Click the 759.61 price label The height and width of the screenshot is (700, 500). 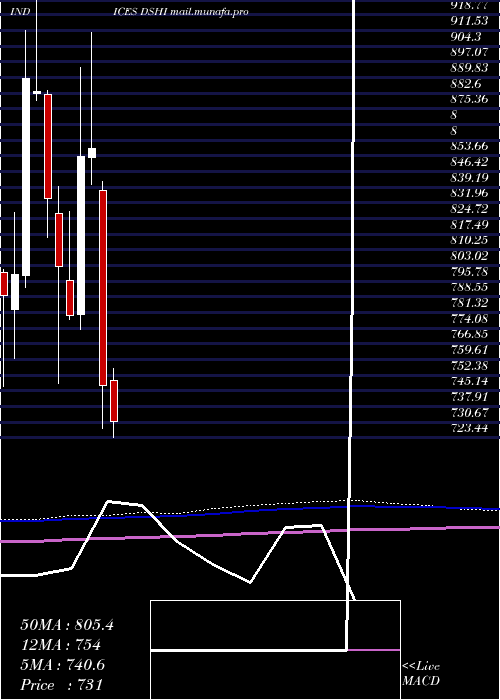[x=469, y=349]
